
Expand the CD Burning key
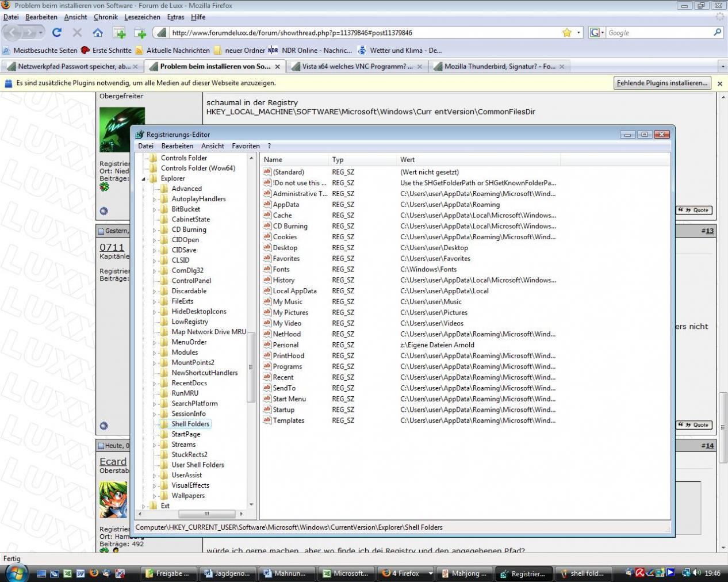[x=154, y=230]
